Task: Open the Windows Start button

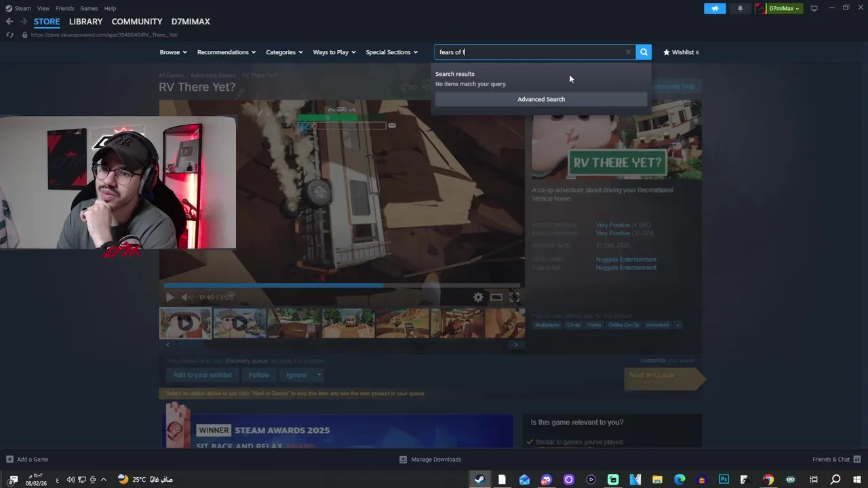Action: (857, 479)
